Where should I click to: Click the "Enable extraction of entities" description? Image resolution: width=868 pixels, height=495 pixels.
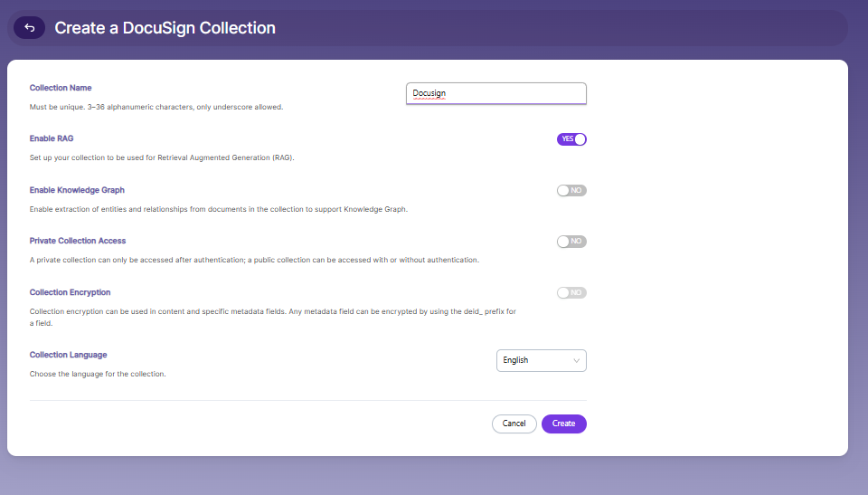pos(219,209)
